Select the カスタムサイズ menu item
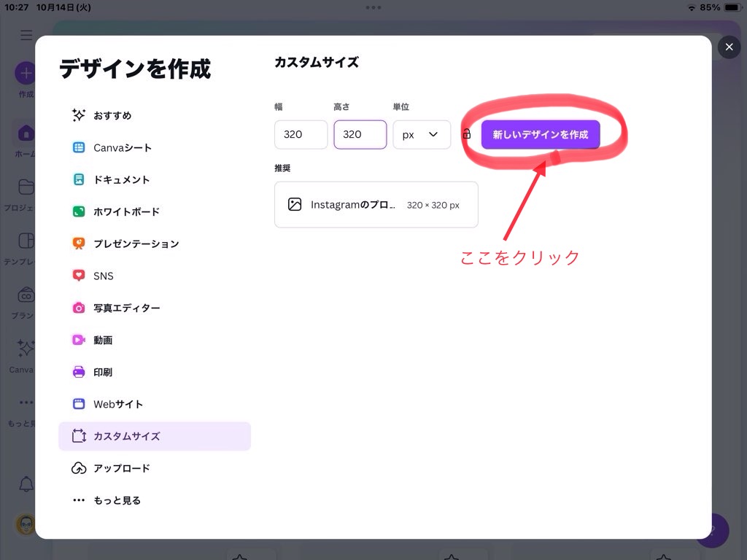This screenshot has width=747, height=560. [x=155, y=436]
